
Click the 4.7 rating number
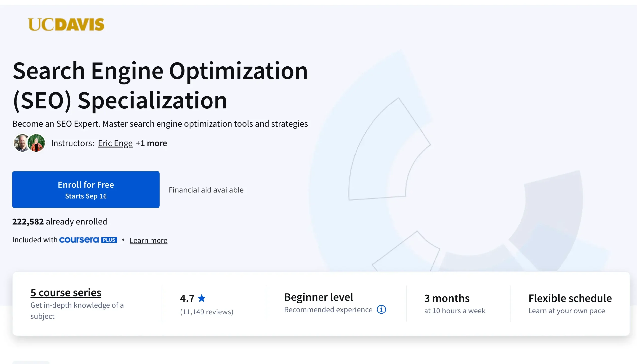[187, 298]
